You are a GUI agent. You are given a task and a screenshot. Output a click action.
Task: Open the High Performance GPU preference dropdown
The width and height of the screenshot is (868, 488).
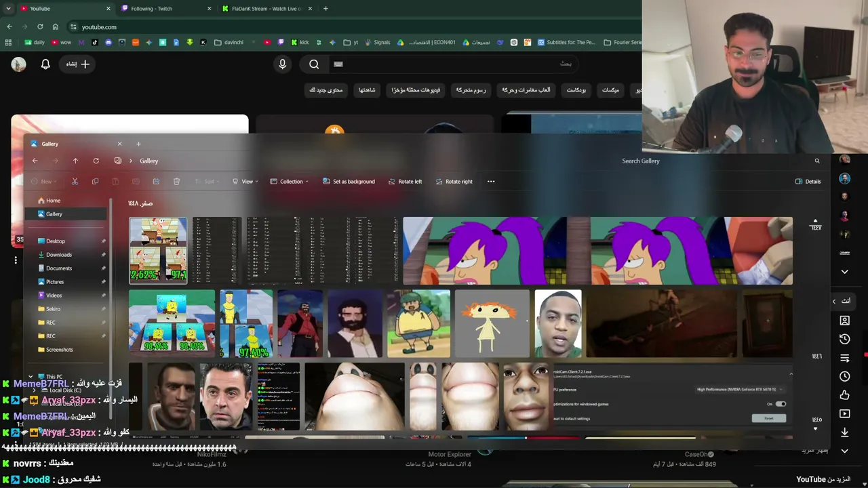(x=741, y=390)
